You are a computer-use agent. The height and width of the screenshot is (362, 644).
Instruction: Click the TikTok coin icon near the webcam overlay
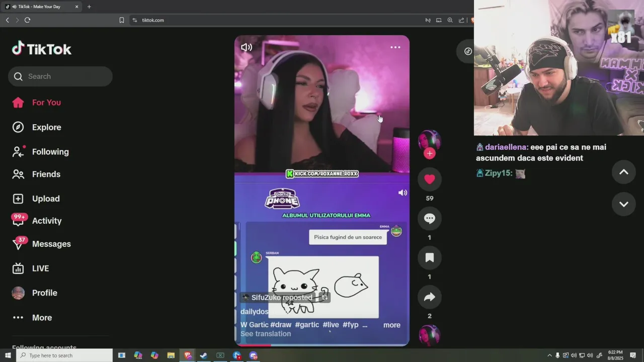point(468,51)
